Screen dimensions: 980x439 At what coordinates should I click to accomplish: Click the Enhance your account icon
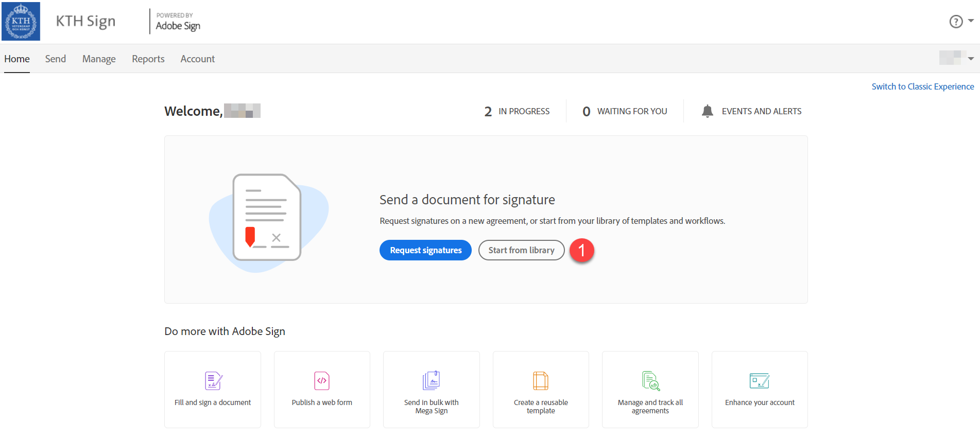pyautogui.click(x=760, y=381)
